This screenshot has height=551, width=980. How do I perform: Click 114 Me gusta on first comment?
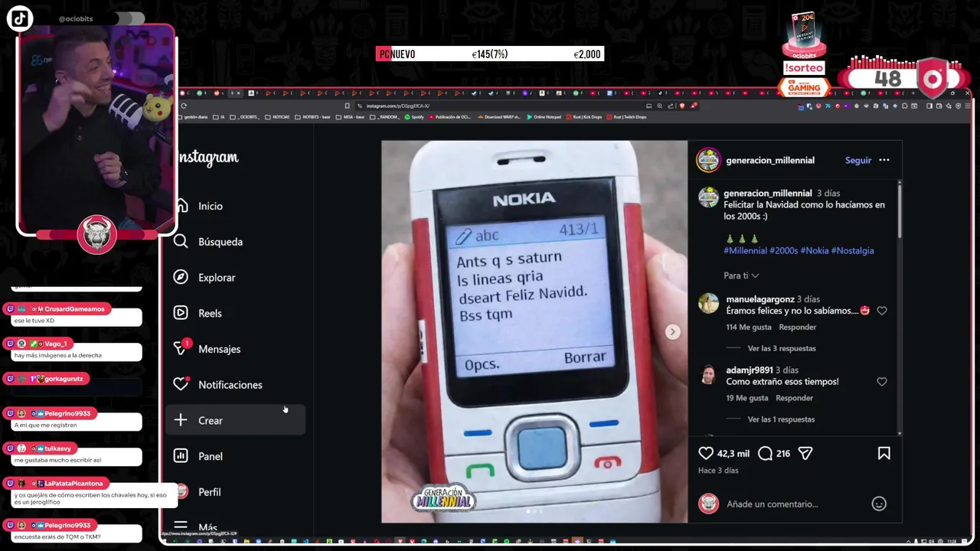pyautogui.click(x=749, y=327)
